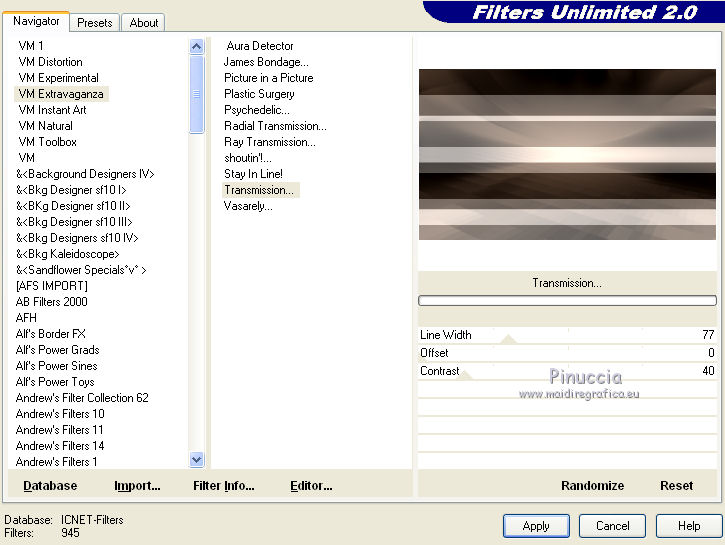Click the category list scrollbar thumb

point(197,94)
